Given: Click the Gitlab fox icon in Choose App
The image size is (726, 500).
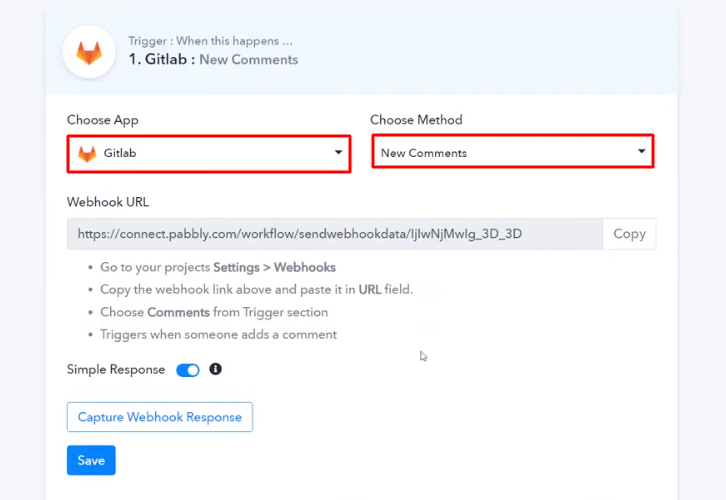Looking at the screenshot, I should point(87,154).
